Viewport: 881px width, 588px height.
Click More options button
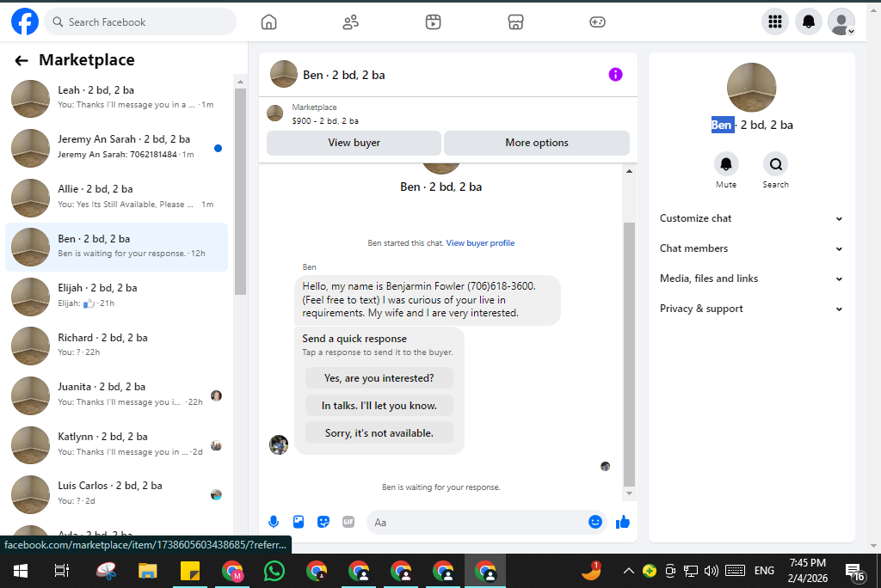537,143
